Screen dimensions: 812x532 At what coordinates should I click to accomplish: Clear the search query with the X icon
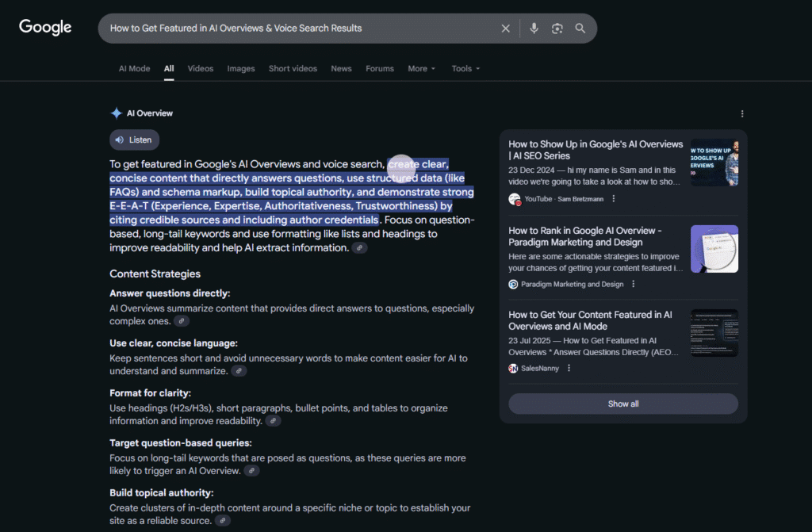505,29
